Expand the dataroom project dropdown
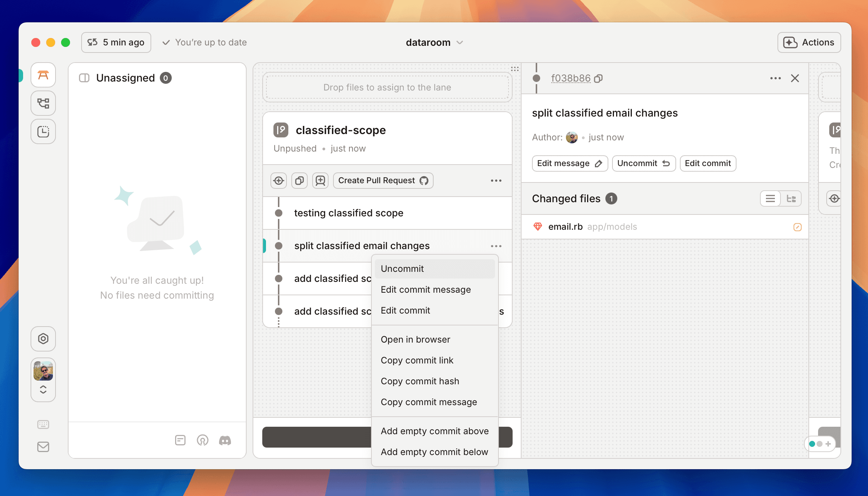The height and width of the screenshot is (496, 868). tap(434, 42)
